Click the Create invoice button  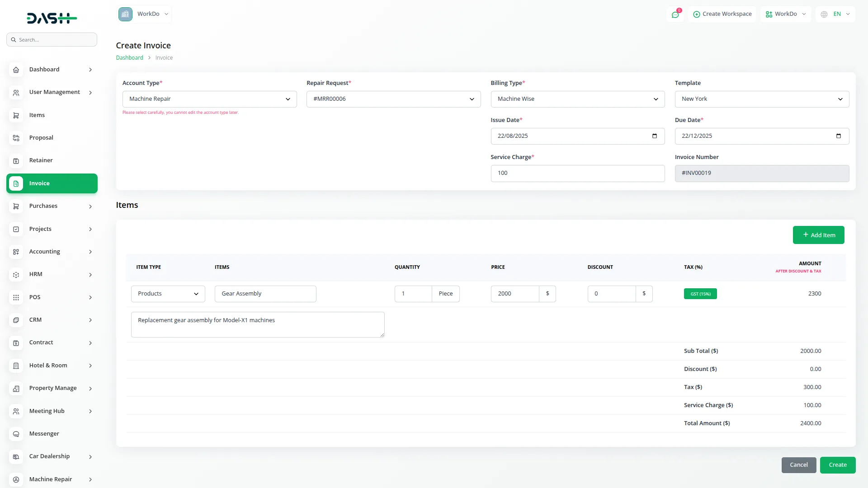(837, 465)
